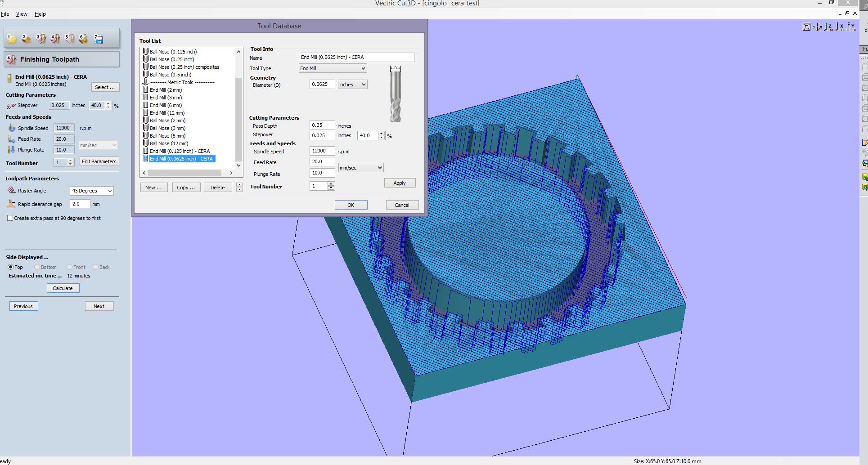Click the tool list vertical scrollbar
The width and height of the screenshot is (868, 465).
(x=239, y=108)
